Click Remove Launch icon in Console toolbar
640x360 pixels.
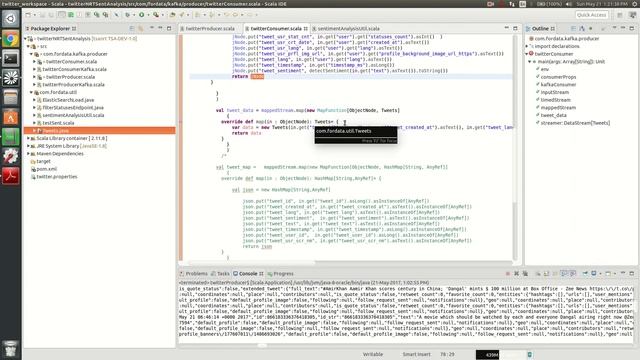(516, 273)
